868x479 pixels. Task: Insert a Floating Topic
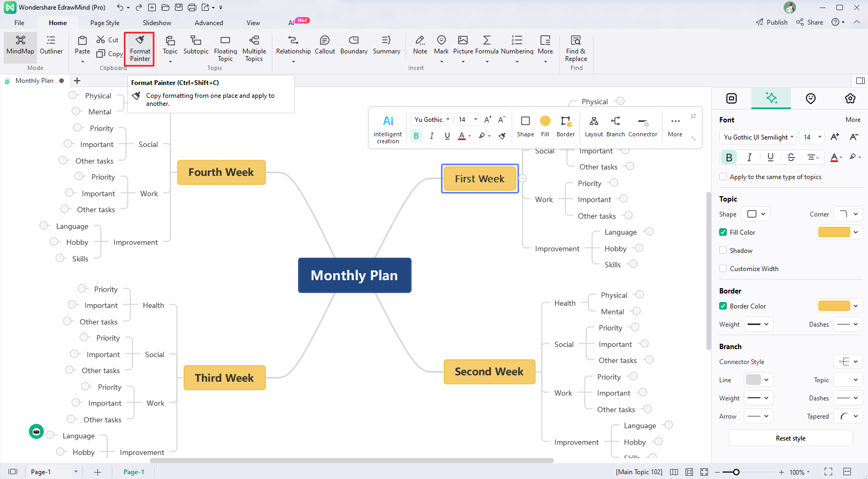[225, 49]
